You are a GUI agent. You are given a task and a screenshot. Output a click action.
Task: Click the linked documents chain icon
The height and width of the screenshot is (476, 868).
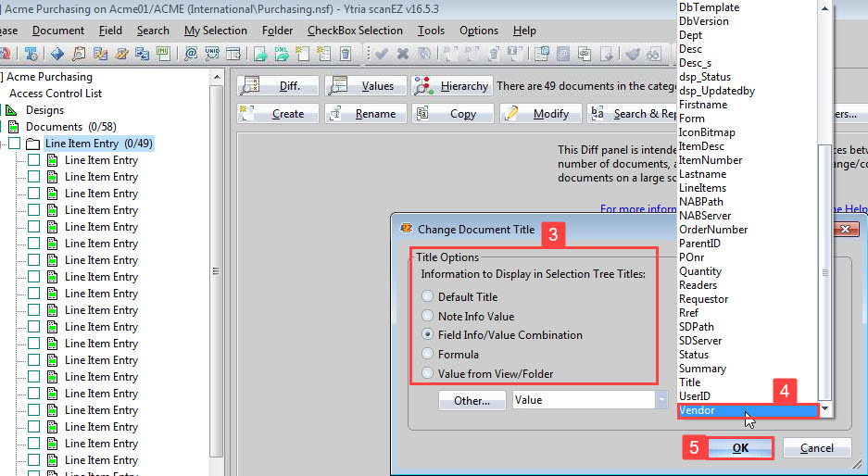(x=585, y=53)
